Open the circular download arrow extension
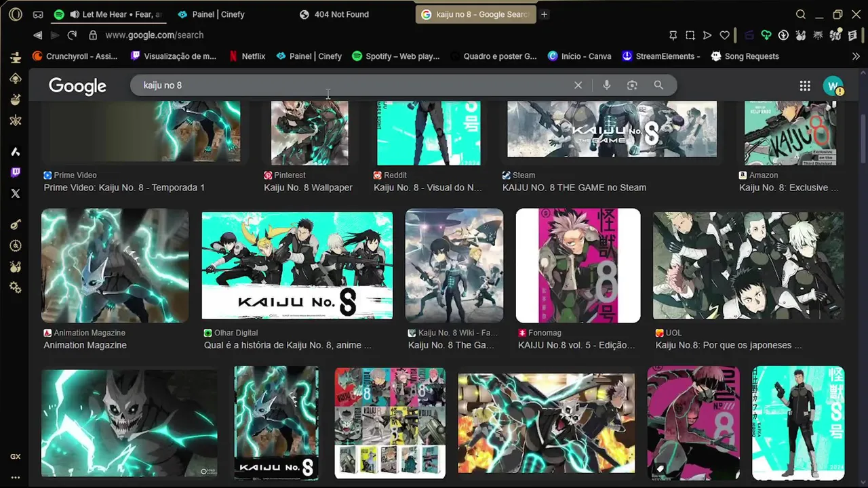 coord(783,35)
